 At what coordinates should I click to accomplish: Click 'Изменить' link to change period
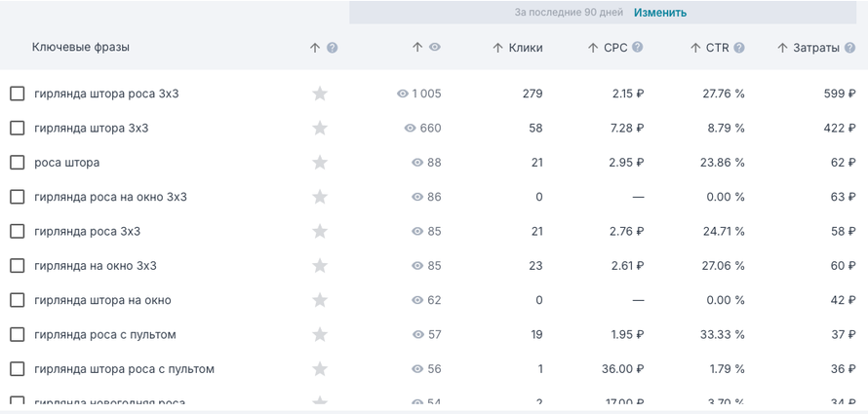coord(660,13)
